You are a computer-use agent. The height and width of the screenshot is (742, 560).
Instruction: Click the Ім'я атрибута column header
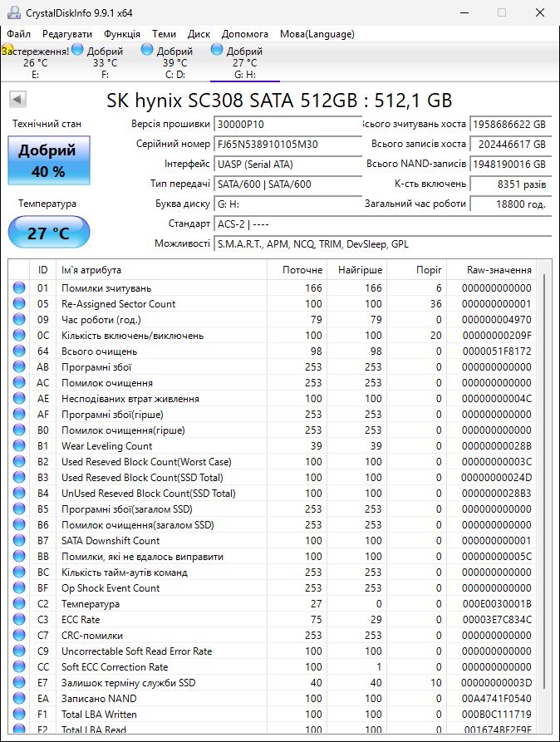(161, 270)
